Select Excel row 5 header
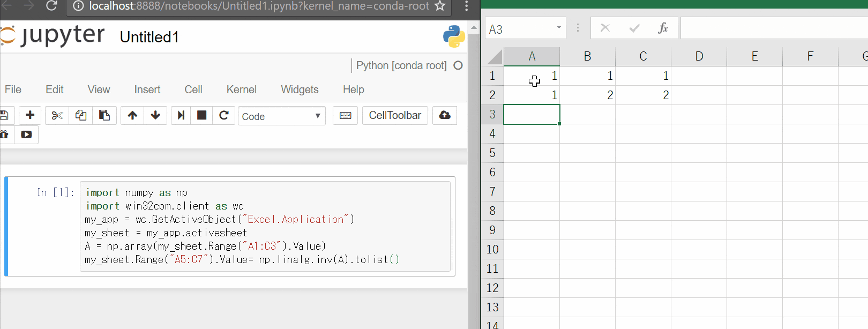 (x=492, y=153)
